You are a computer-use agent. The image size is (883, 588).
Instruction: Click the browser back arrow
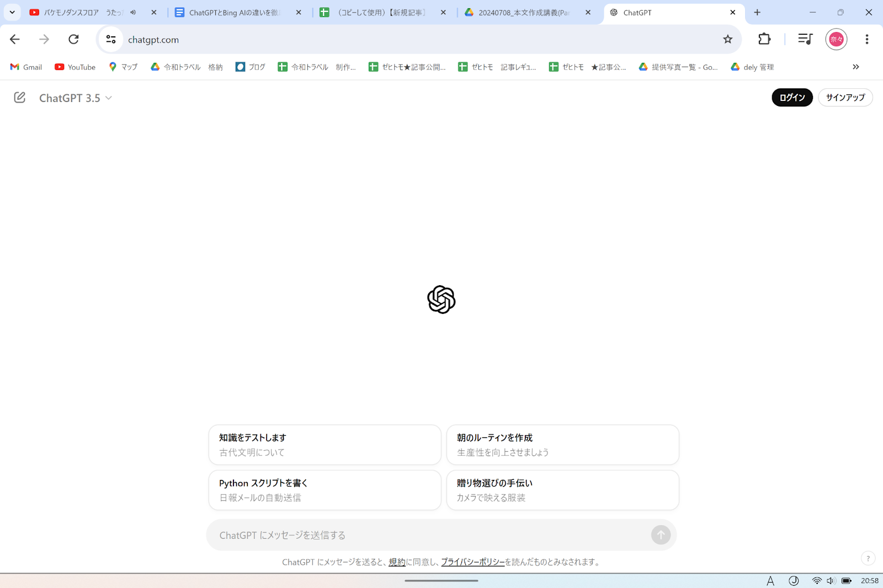15,39
